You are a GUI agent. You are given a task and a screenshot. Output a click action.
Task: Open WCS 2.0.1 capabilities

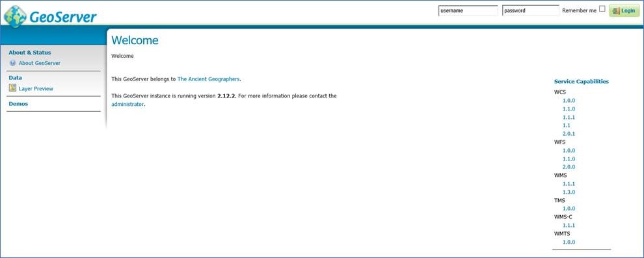(569, 134)
